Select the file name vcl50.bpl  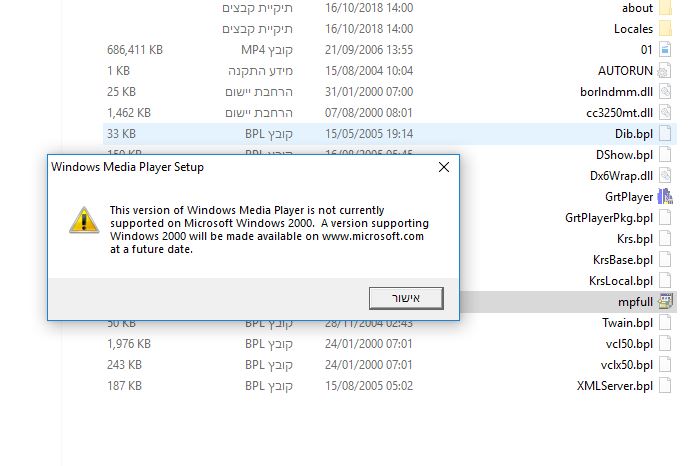[x=629, y=344]
